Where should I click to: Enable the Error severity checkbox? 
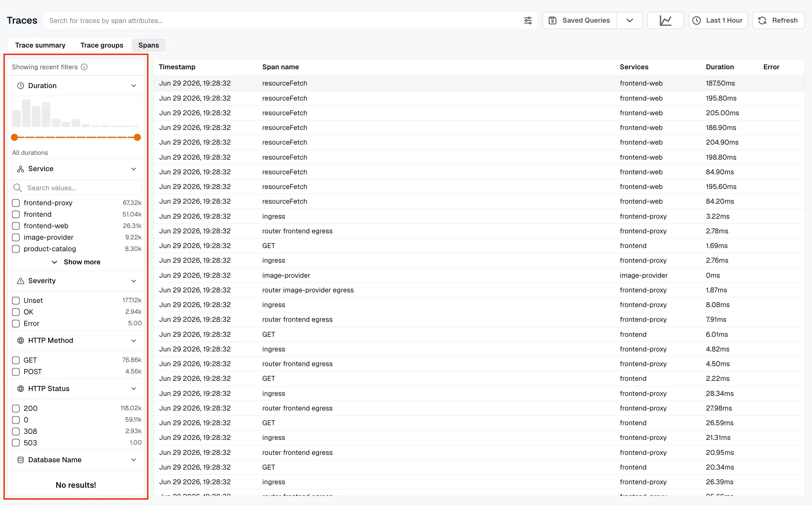[x=16, y=323]
